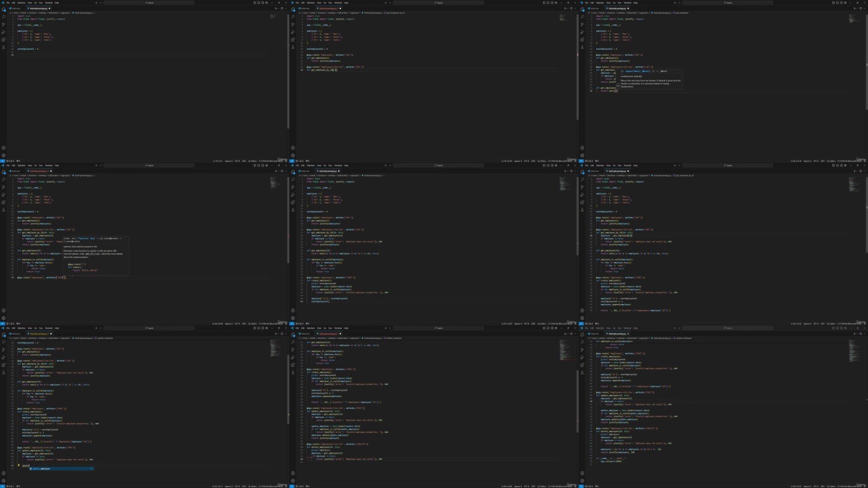Screen dimensions: 868x488
Task: Switch to Welcome tab in the 14-line window
Action: coord(15,8)
